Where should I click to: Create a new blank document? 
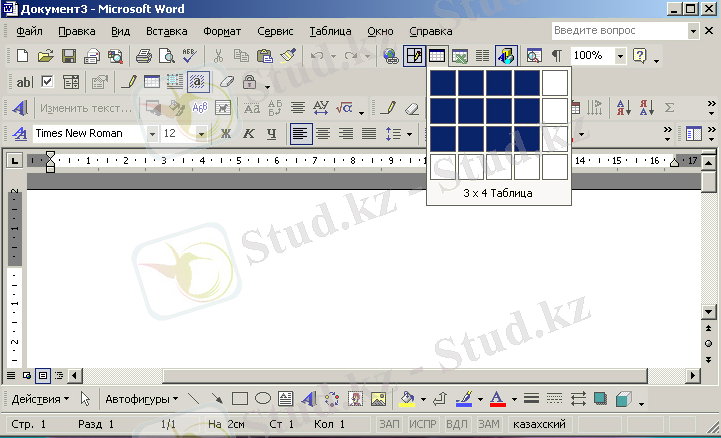22,56
